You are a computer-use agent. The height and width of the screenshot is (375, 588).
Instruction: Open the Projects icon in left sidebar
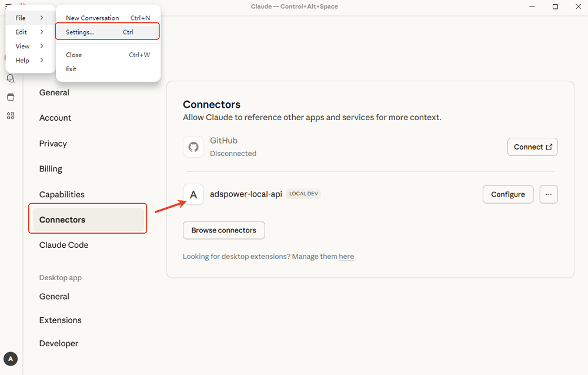click(10, 97)
